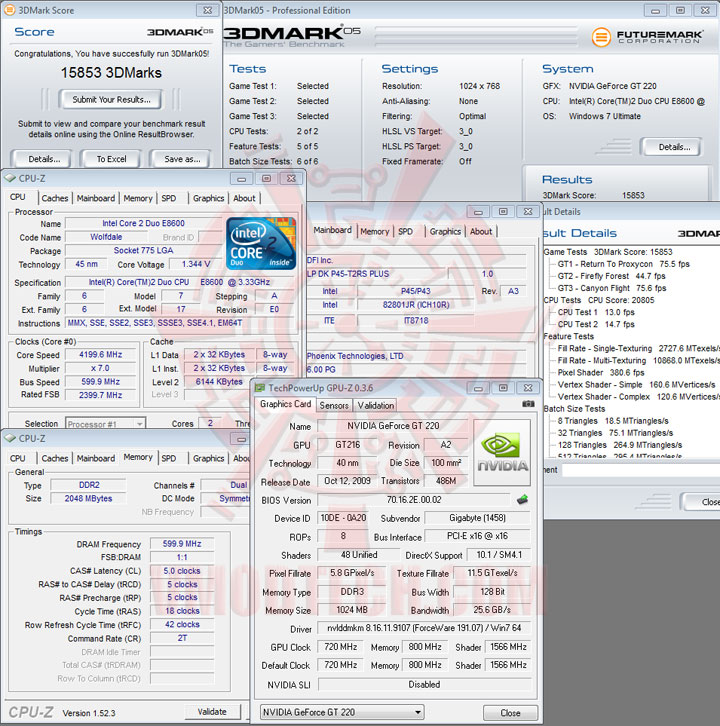Click the To Excel button
The image size is (720, 726).
(x=111, y=159)
